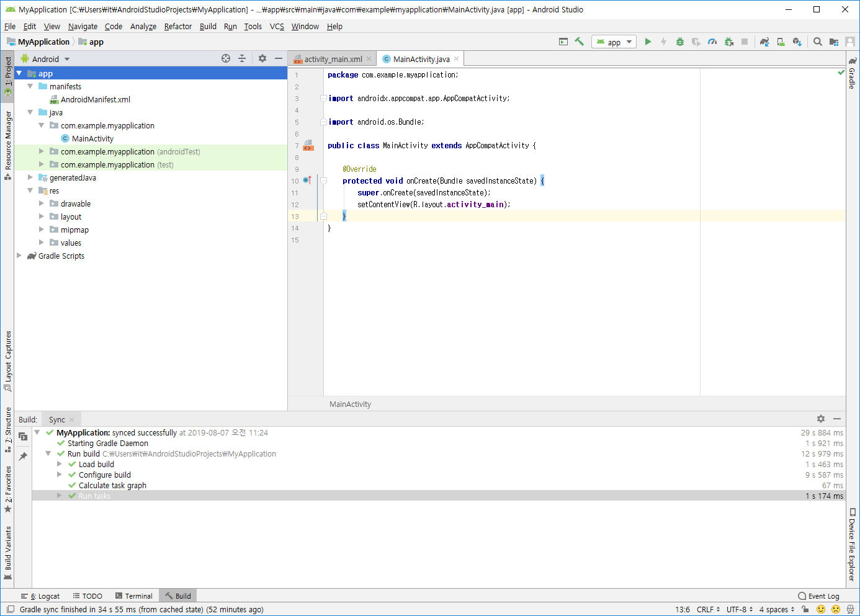
Task: Hide the Build panel with minus icon
Action: 837,419
